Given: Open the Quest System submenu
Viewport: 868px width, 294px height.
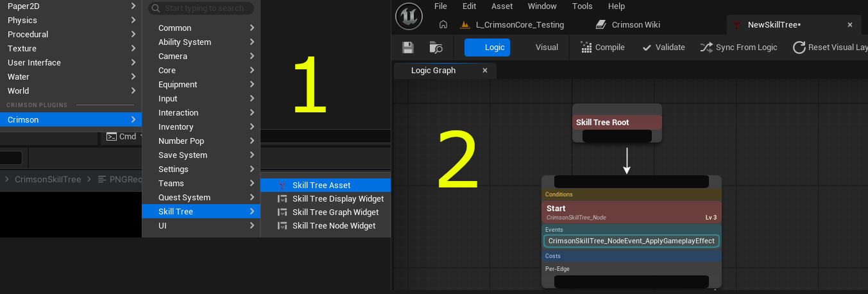Looking at the screenshot, I should [201, 198].
